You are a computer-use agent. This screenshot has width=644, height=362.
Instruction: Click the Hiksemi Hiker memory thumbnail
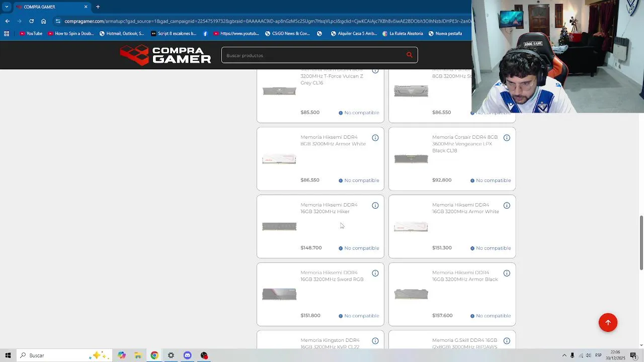[x=279, y=227]
